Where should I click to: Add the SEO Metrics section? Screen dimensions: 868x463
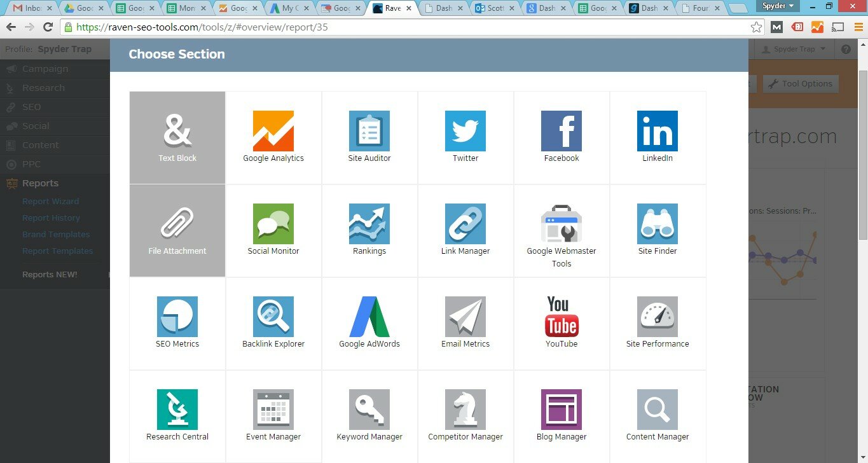(x=177, y=323)
